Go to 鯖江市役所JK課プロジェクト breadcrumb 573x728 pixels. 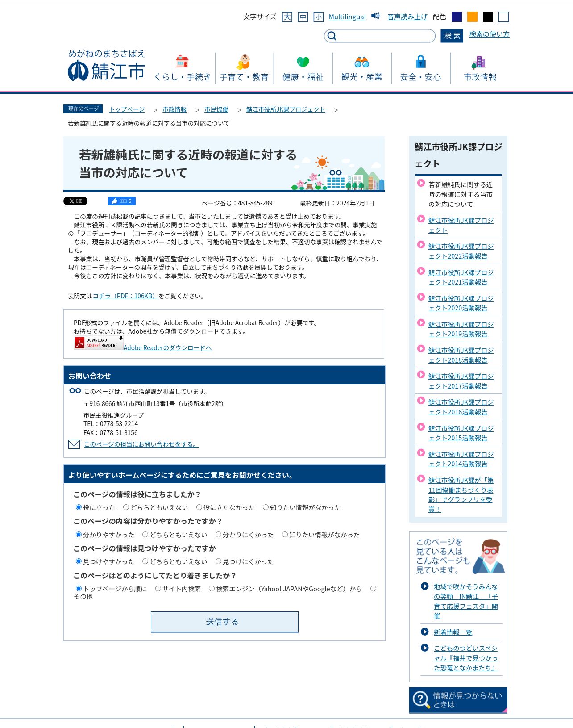(x=286, y=109)
